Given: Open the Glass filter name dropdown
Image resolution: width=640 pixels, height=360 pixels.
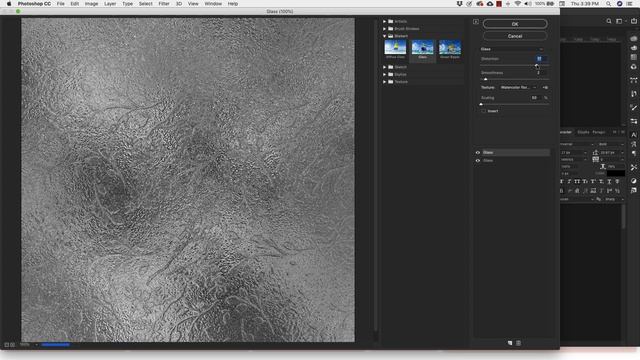Looking at the screenshot, I should (x=512, y=49).
